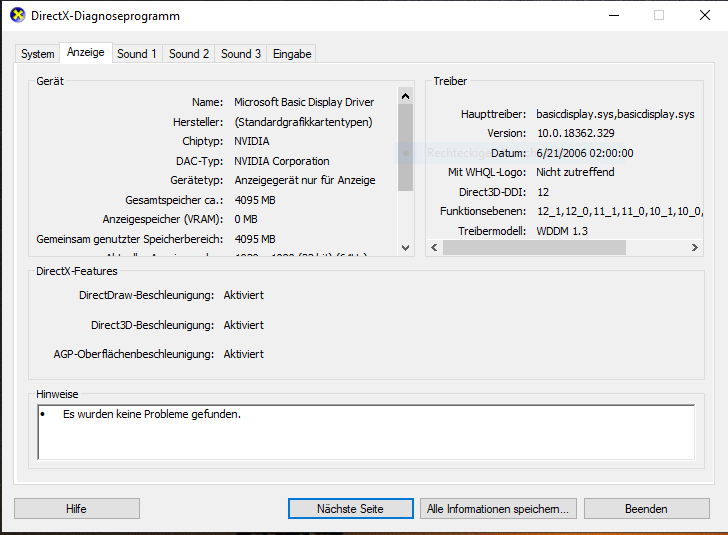This screenshot has width=728, height=535.
Task: Click the Beenden button
Action: pos(646,509)
